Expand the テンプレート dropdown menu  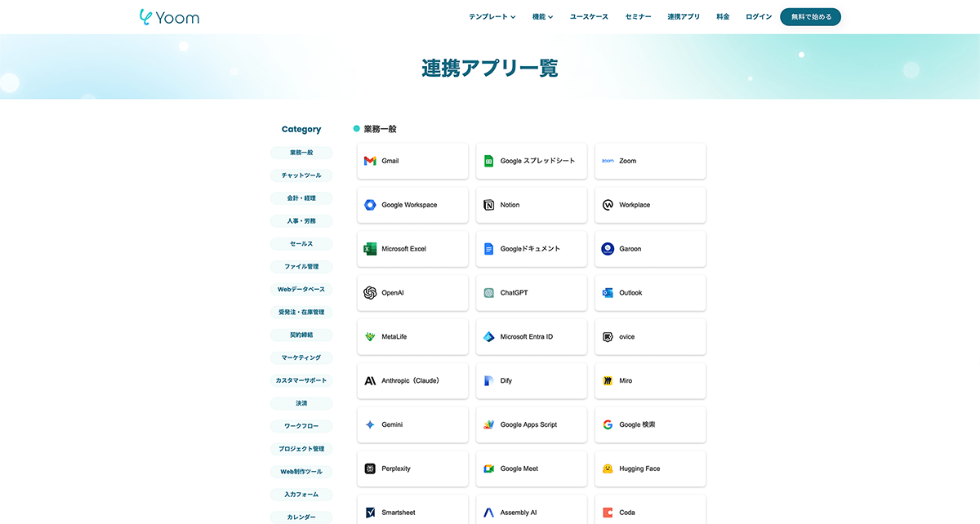(x=491, y=16)
